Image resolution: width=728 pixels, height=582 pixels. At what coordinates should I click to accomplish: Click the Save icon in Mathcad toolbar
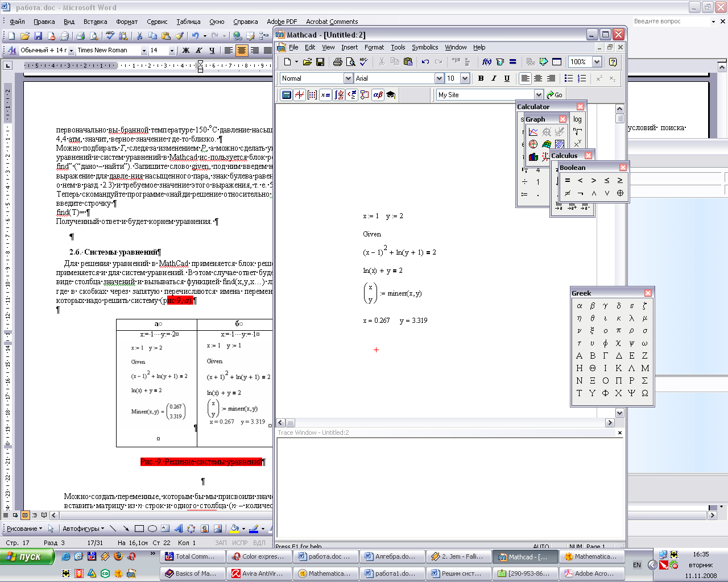320,61
